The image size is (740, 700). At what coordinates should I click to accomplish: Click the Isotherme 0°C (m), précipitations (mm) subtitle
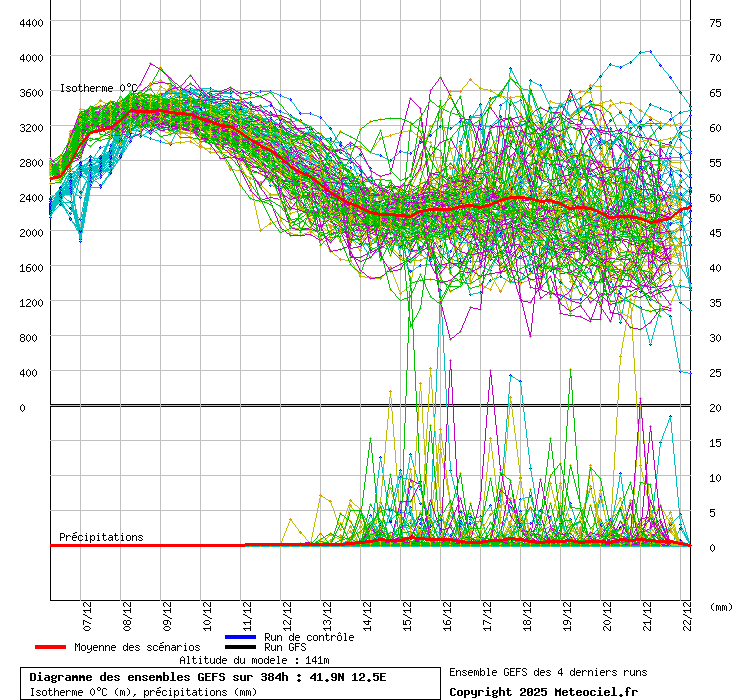point(143,691)
